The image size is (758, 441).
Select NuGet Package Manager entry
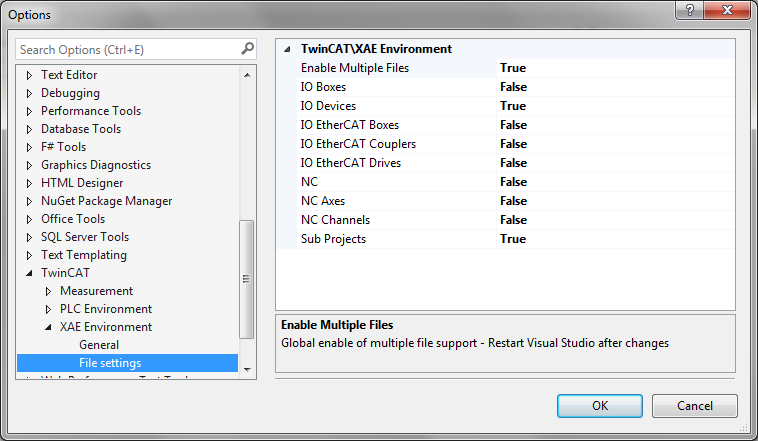pyautogui.click(x=106, y=201)
